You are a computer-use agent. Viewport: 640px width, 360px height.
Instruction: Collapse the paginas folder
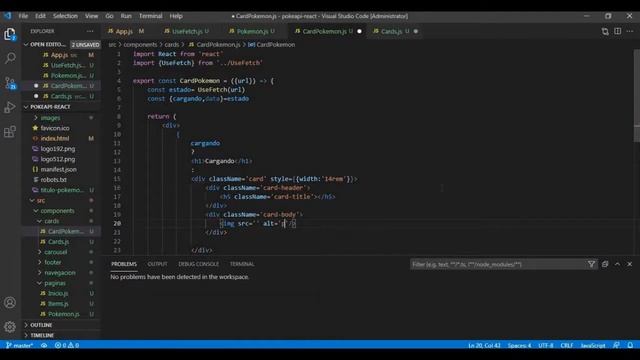55,283
